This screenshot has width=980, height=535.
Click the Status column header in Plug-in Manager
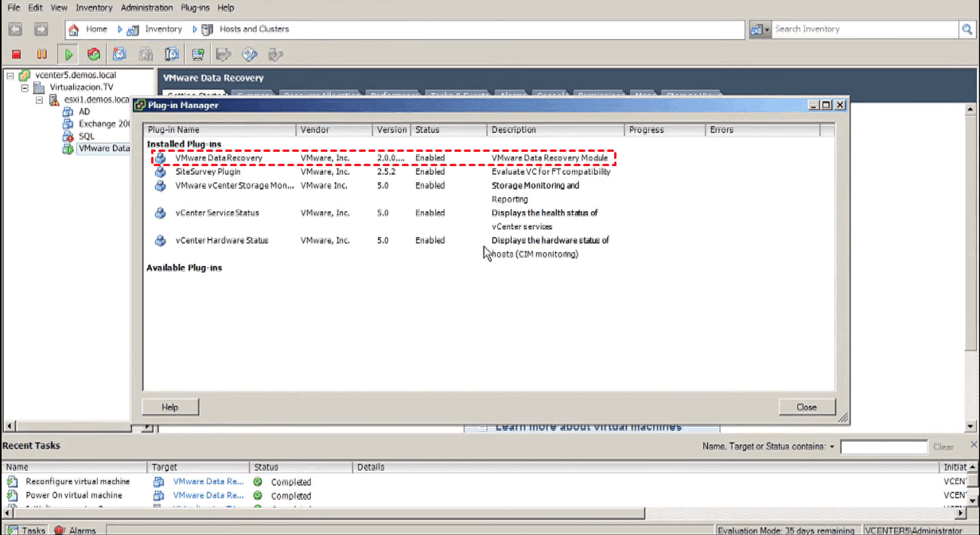pyautogui.click(x=449, y=130)
